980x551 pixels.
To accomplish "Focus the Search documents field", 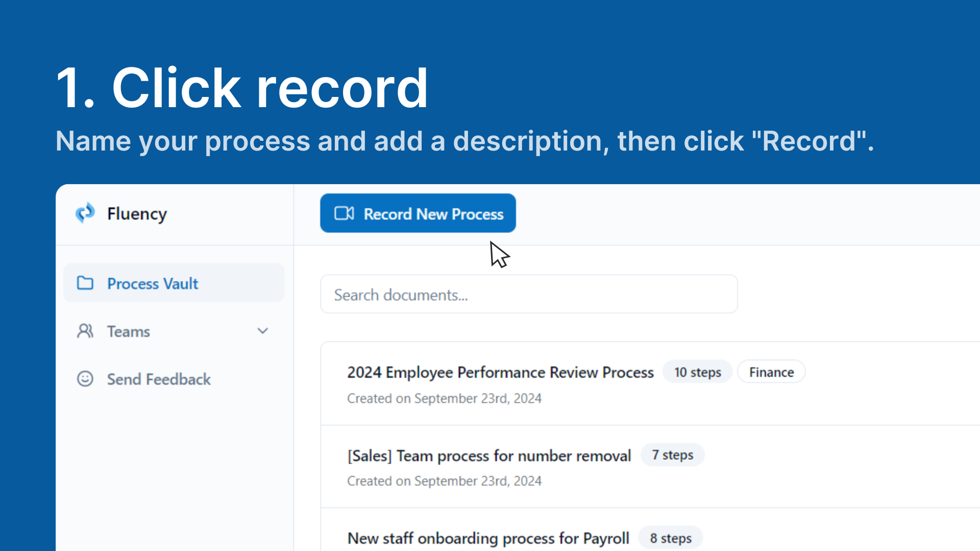I will pos(528,294).
